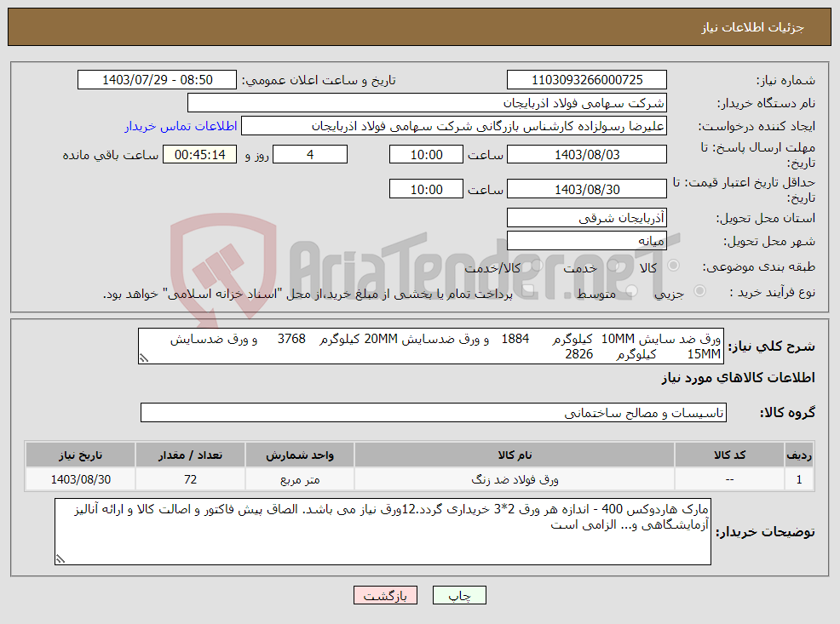Click the remaining time field 00:45:14
This screenshot has width=840, height=624.
(x=200, y=155)
